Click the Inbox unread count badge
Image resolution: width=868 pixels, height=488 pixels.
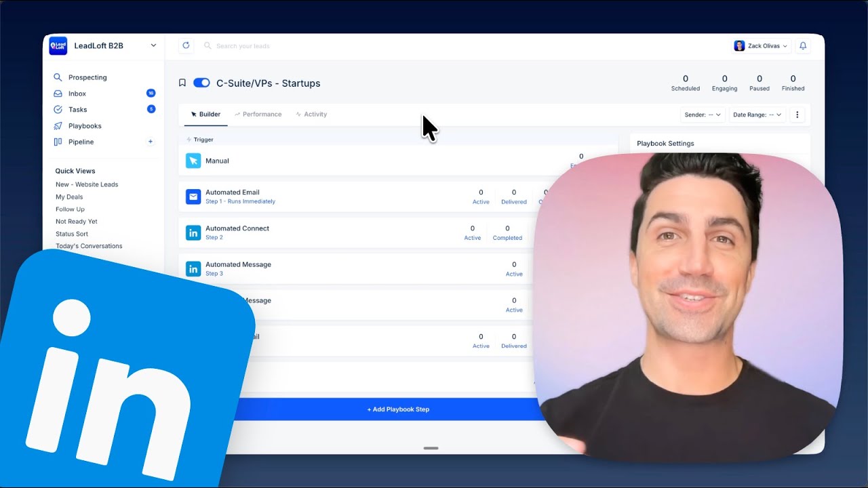[151, 93]
